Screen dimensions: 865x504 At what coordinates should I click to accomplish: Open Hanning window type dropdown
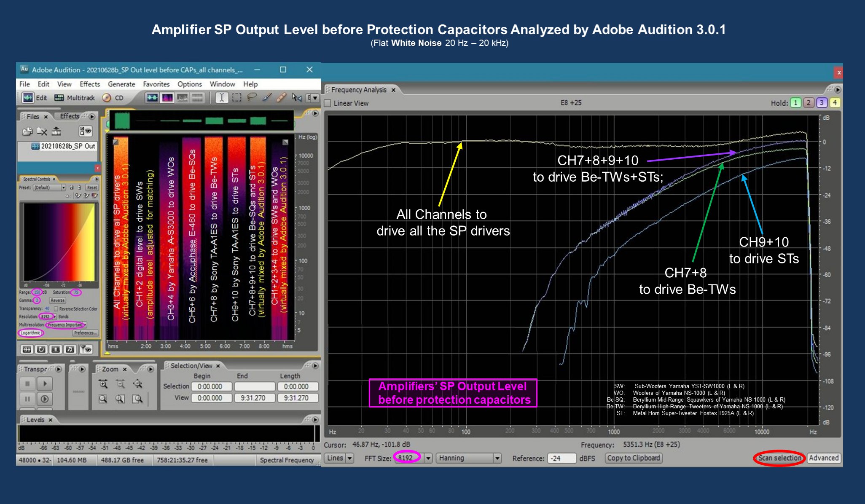(469, 458)
